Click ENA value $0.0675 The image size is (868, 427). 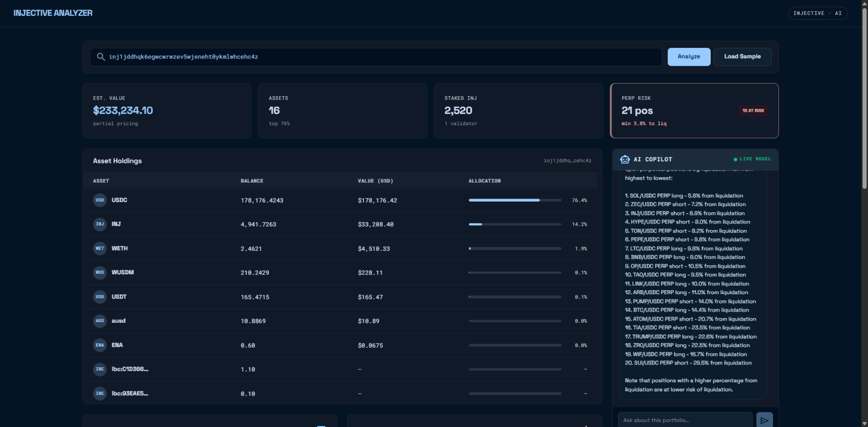pyautogui.click(x=371, y=346)
